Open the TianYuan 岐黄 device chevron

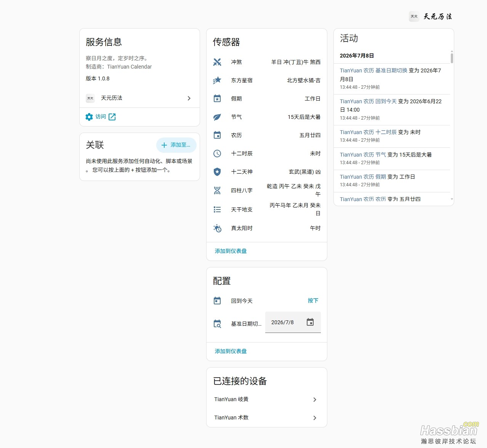point(315,400)
